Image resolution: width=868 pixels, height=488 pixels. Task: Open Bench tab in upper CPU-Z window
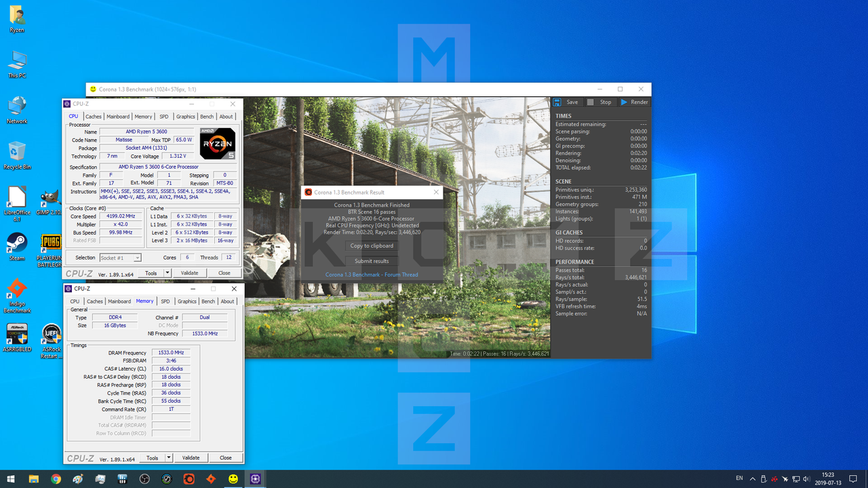click(x=207, y=117)
